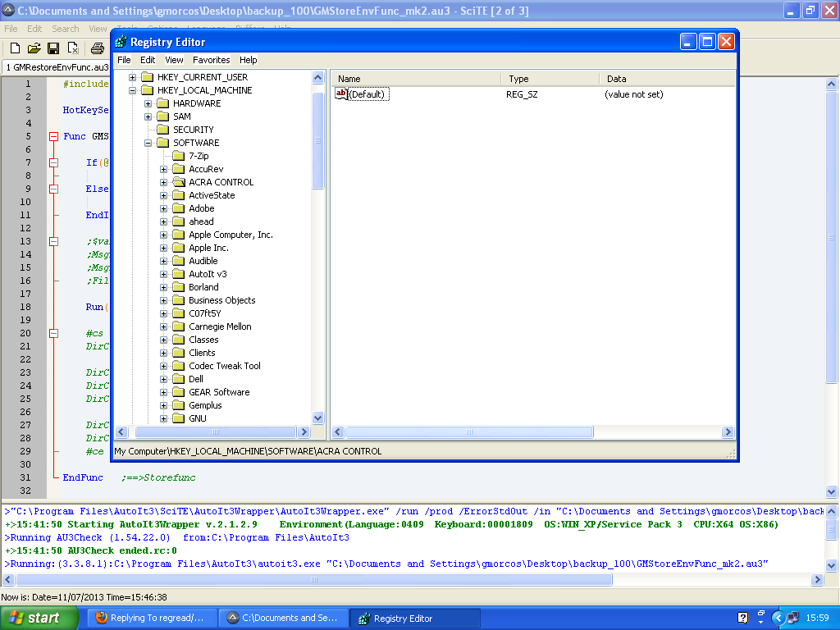Image resolution: width=840 pixels, height=630 pixels.
Task: Switch to the GMRestoreEnvFunc.au3 tab
Action: click(x=56, y=66)
